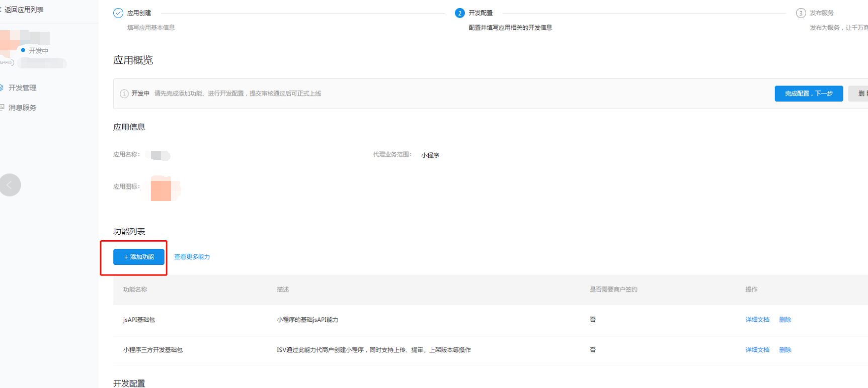Click the 功能列表 section heading

coord(129,232)
